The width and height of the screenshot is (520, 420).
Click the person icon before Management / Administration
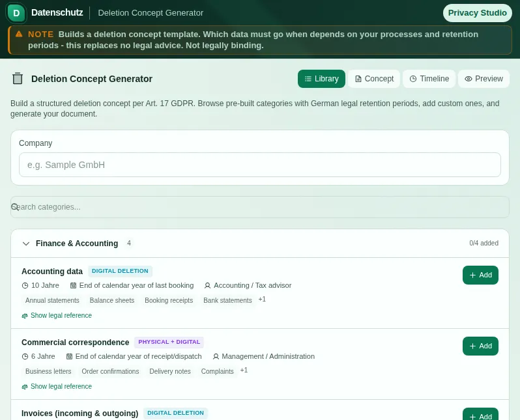216,356
